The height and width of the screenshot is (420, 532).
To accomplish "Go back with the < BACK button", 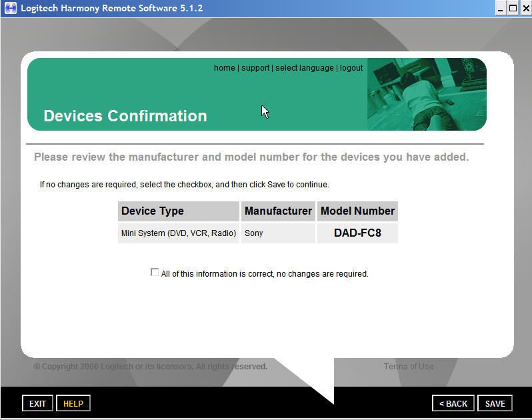I will 453,403.
